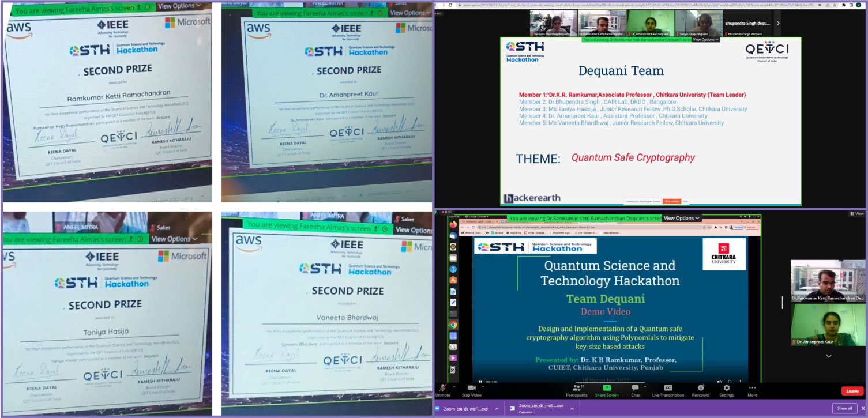Show next participants with right arrow

[x=777, y=23]
